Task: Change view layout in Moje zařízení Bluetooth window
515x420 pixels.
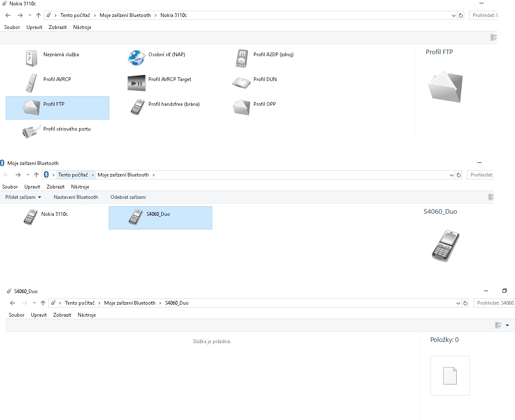Action: click(x=491, y=197)
